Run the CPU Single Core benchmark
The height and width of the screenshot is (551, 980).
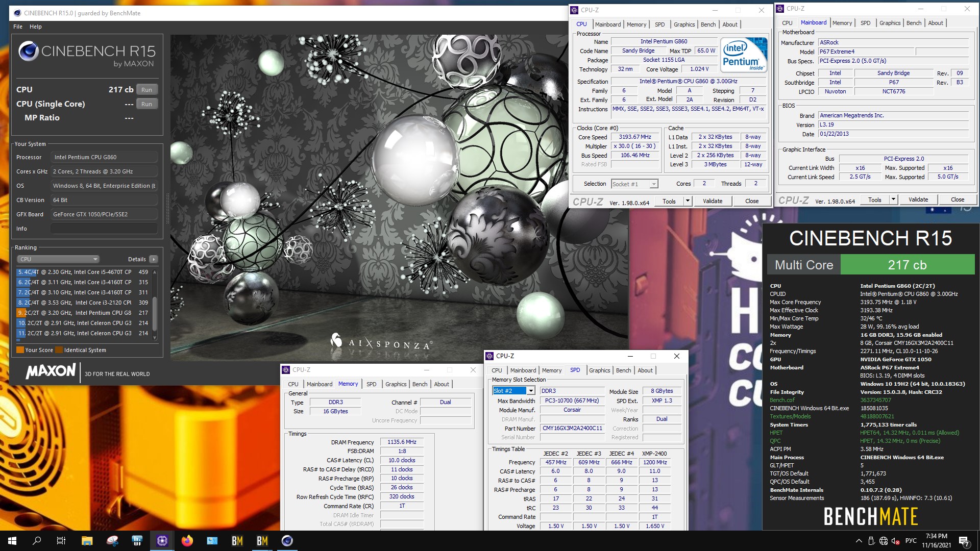pyautogui.click(x=146, y=104)
